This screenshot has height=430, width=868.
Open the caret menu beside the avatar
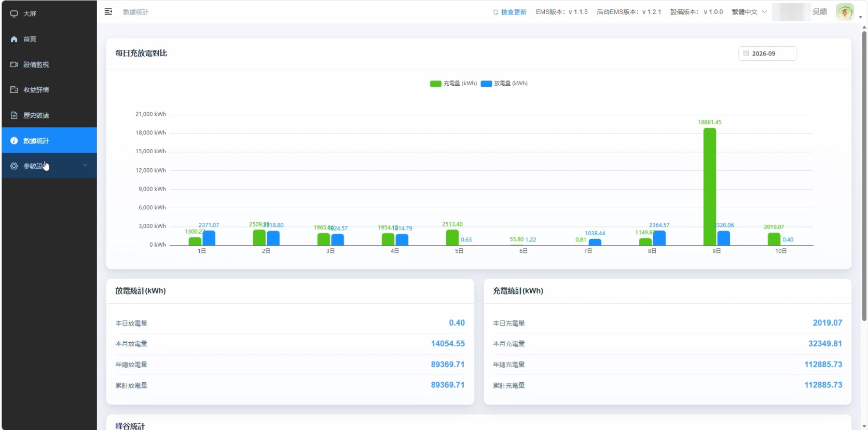click(860, 17)
